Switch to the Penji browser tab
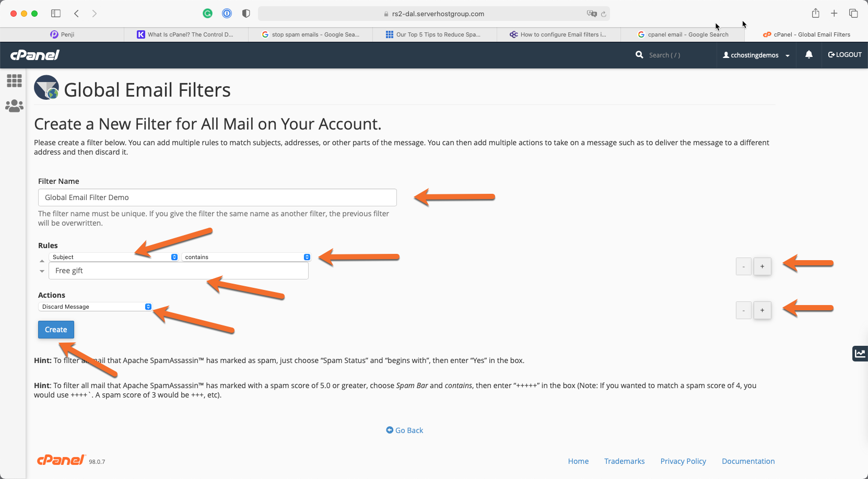Screen dimensions: 868x479 click(x=62, y=34)
